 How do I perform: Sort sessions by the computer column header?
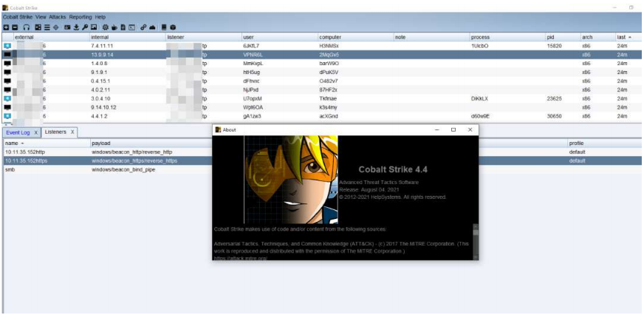click(356, 37)
